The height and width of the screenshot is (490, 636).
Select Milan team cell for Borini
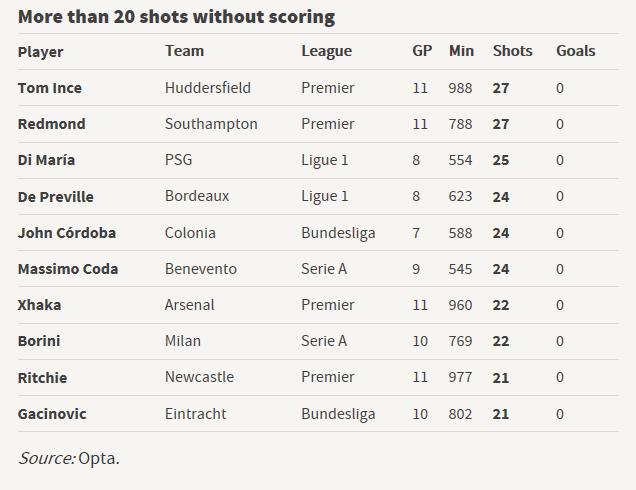coord(183,341)
